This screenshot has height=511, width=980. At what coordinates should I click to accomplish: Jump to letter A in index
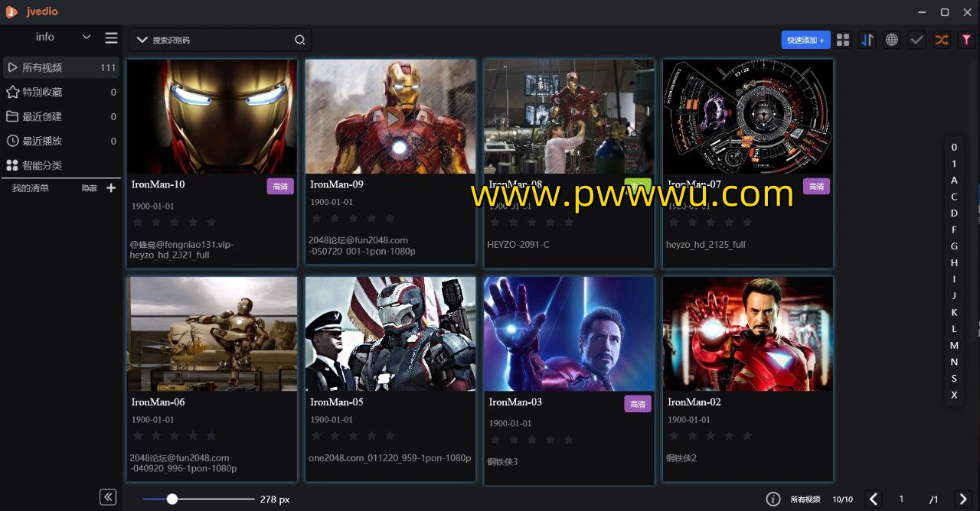pos(954,181)
